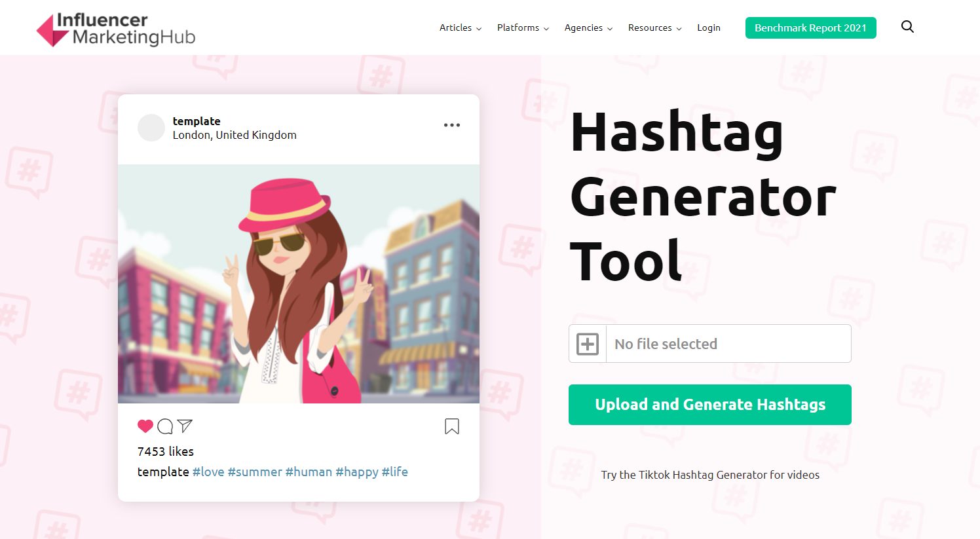Image resolution: width=980 pixels, height=539 pixels.
Task: Click Upload and Generate Hashtags
Action: click(x=710, y=405)
